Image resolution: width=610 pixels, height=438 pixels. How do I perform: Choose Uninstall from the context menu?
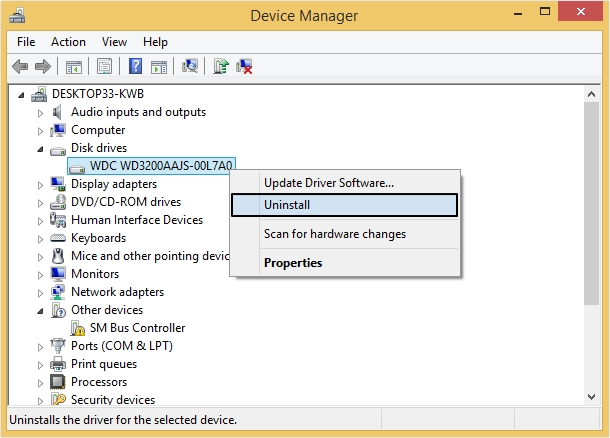pyautogui.click(x=344, y=205)
